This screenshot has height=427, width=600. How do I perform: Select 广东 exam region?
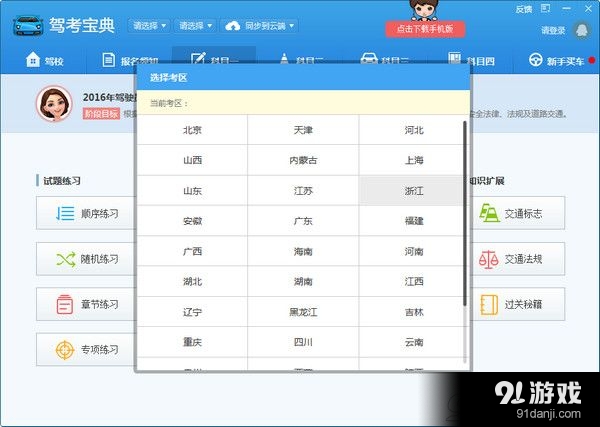(303, 221)
